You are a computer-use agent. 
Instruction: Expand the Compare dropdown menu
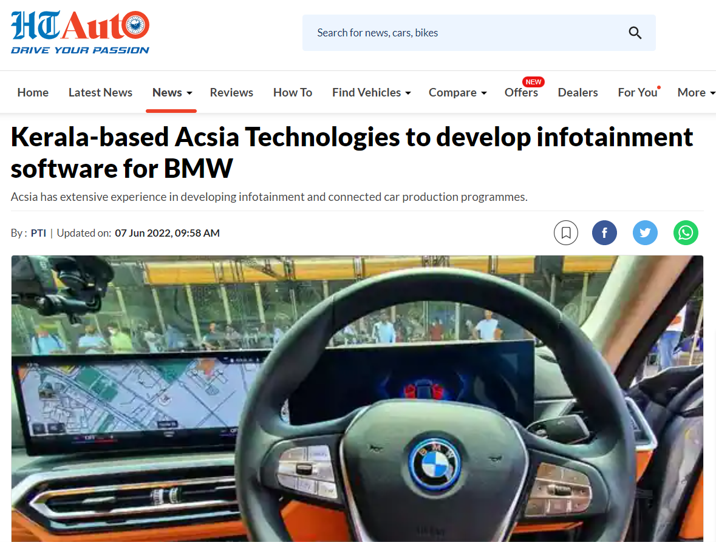(x=458, y=93)
